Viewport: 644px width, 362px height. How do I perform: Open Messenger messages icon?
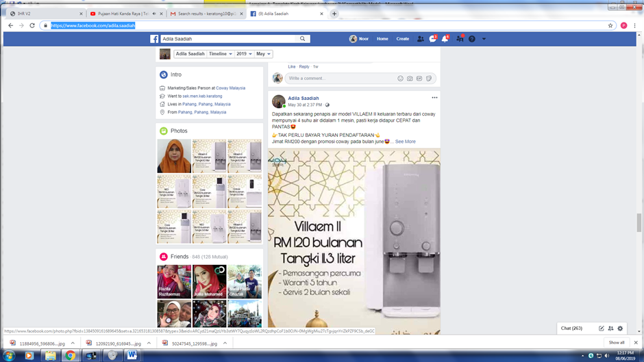pos(432,39)
